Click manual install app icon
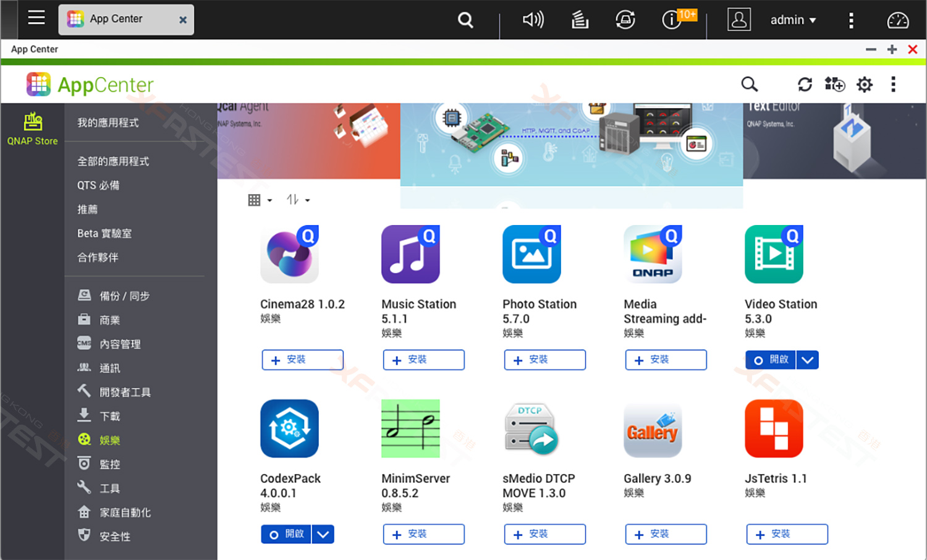 click(x=835, y=84)
